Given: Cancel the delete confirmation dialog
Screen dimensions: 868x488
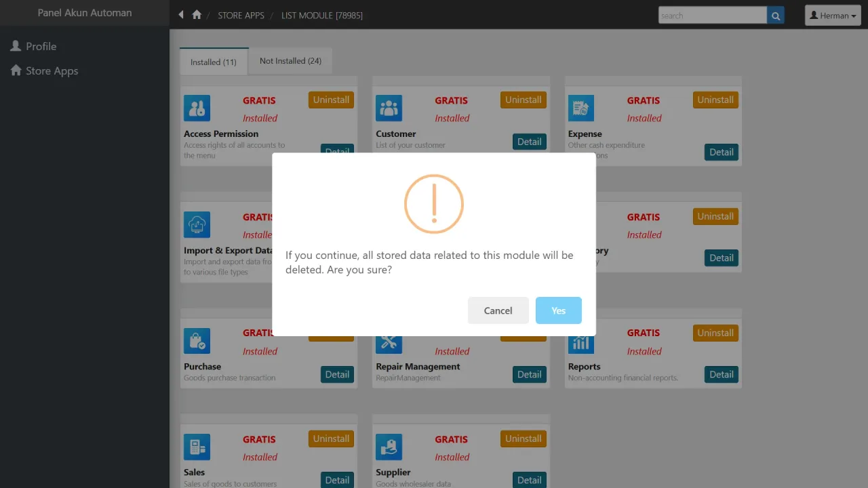Looking at the screenshot, I should pyautogui.click(x=498, y=310).
